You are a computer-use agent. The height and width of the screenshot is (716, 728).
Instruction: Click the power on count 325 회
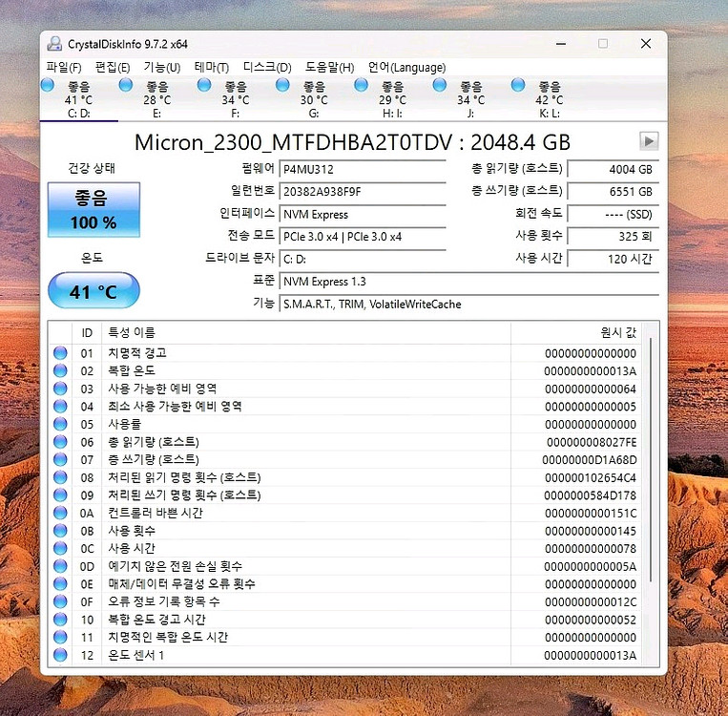613,237
